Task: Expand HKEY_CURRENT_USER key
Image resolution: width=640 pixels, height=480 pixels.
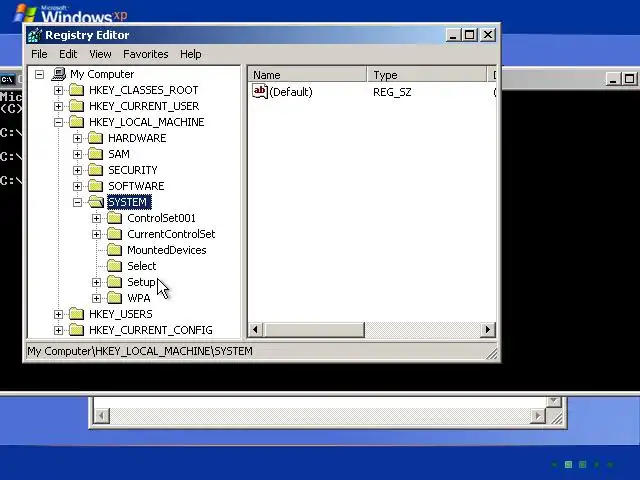Action: click(58, 106)
